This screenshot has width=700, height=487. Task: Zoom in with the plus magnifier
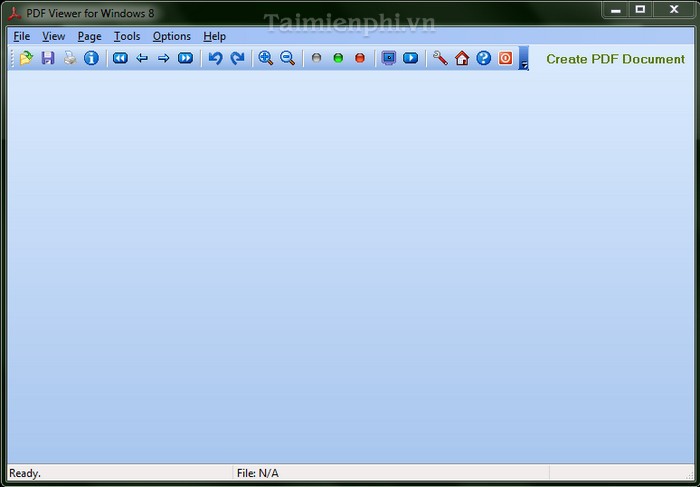tap(266, 58)
